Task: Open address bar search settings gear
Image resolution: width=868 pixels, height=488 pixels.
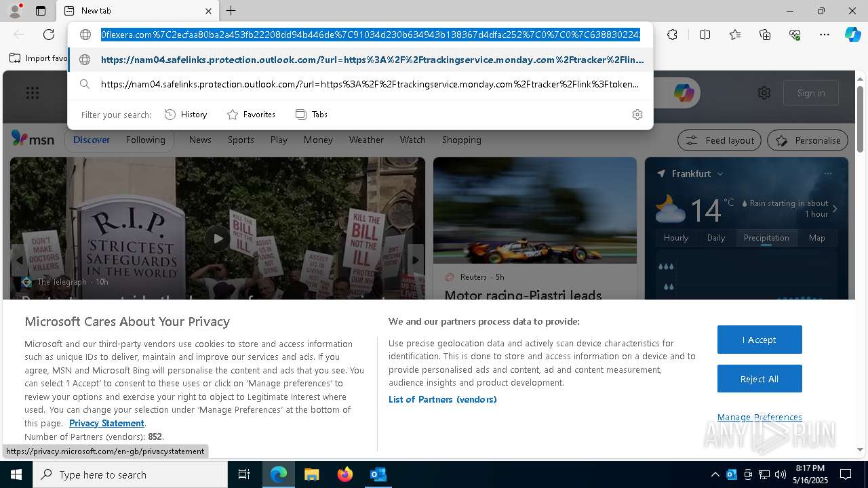Action: (x=637, y=115)
